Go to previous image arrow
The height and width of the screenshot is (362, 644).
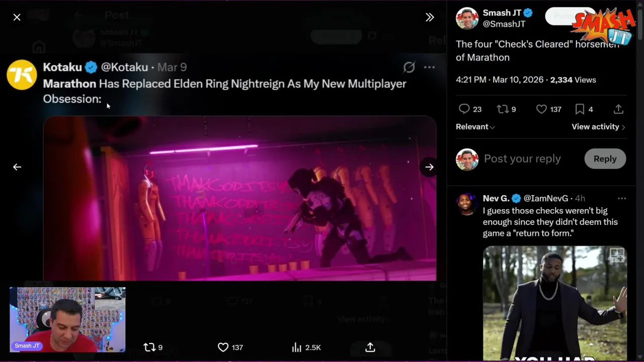click(17, 167)
